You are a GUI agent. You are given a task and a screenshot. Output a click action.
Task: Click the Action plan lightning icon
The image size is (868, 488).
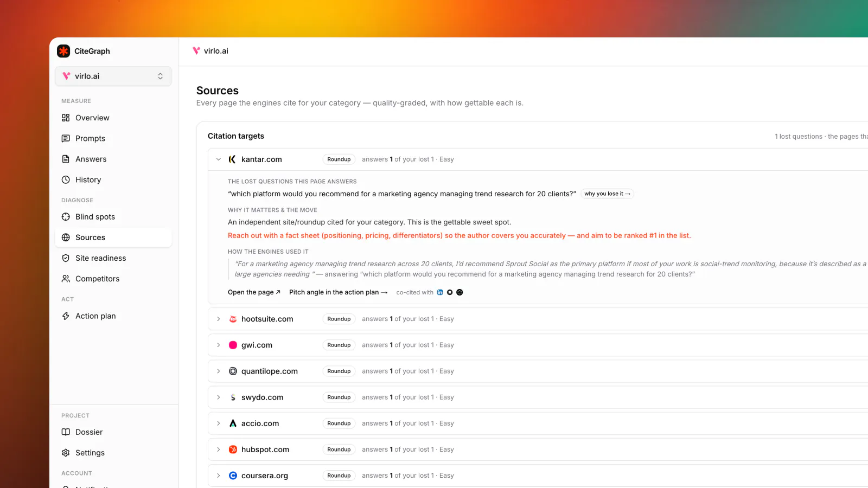tap(66, 316)
